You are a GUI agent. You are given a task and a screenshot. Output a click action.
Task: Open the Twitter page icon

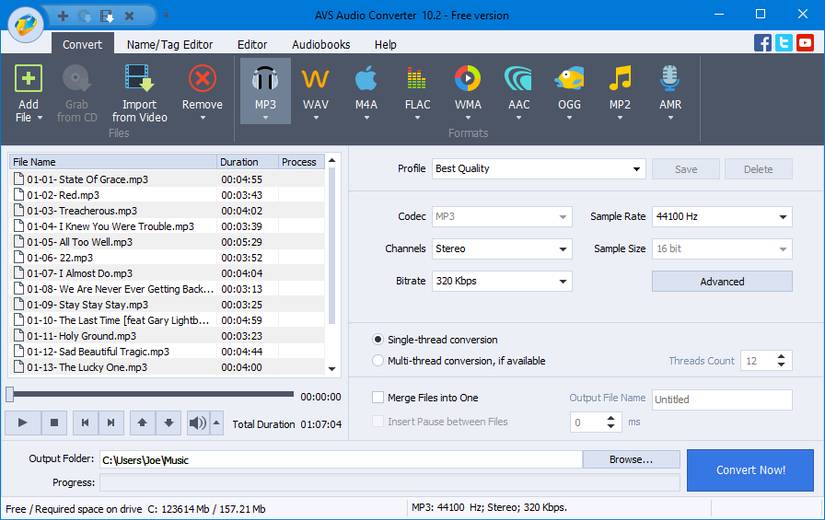tap(783, 43)
